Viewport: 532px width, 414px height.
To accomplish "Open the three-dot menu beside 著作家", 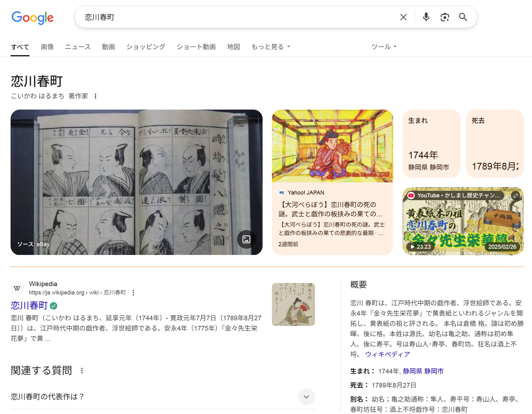I will [x=96, y=96].
